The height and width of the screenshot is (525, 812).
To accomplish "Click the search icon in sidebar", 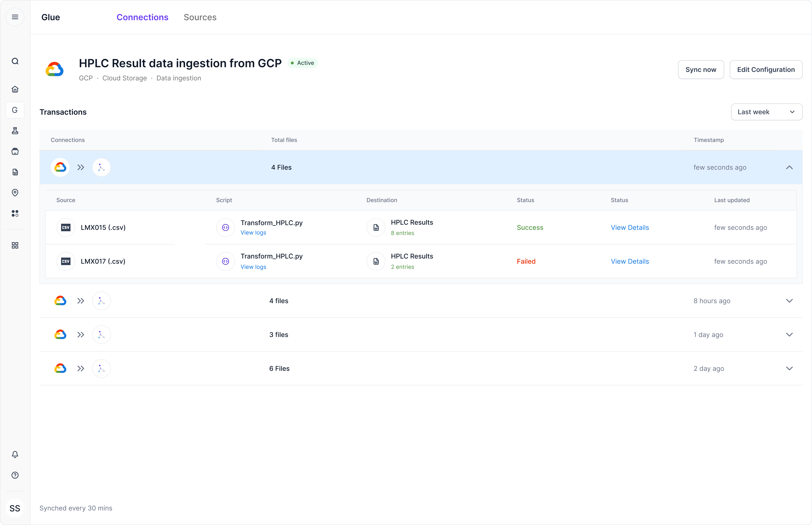I will [15, 61].
